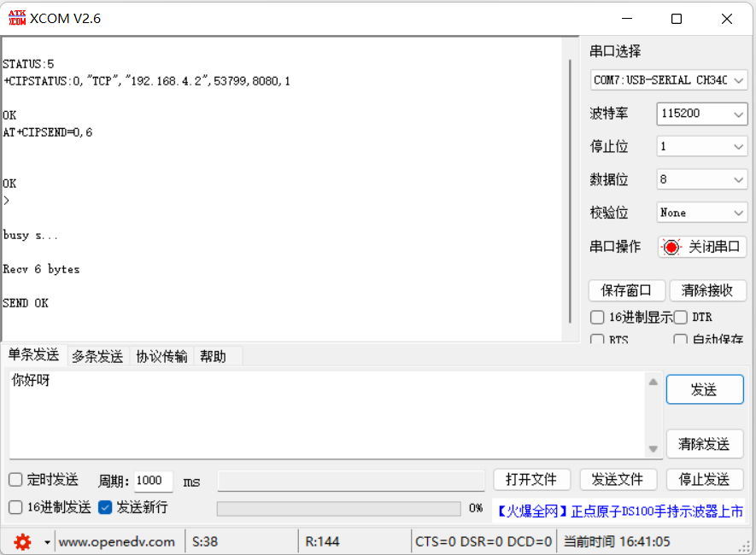Screen dimensions: 756x555
Task: Open the 帮助 help tab
Action: coord(212,356)
